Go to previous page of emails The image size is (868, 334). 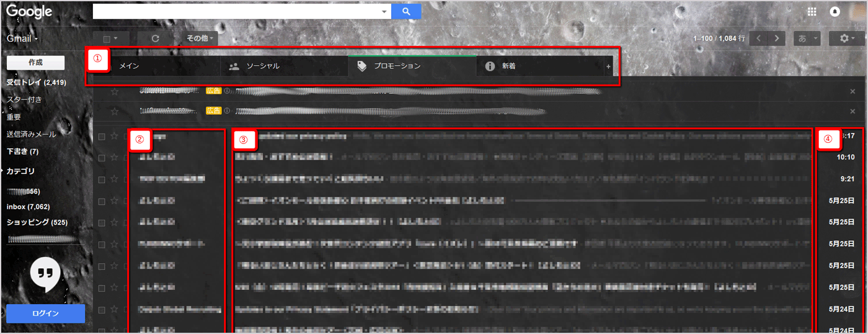pos(759,38)
